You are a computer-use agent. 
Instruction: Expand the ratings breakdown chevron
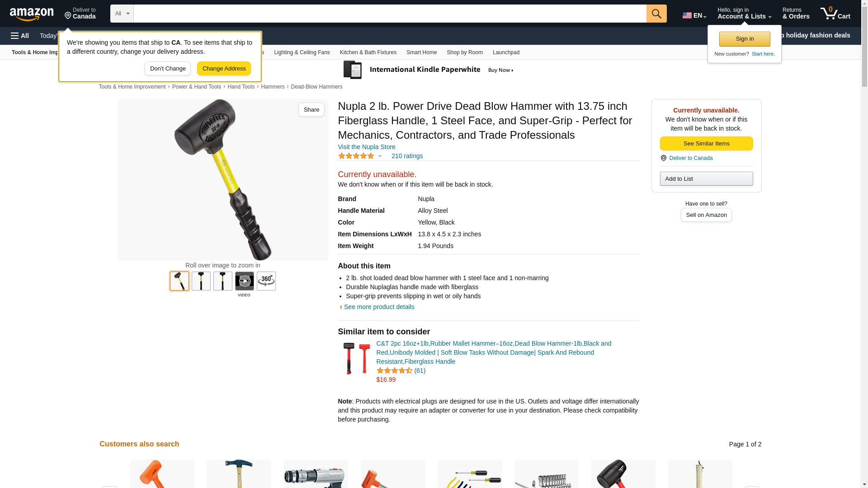click(x=380, y=156)
